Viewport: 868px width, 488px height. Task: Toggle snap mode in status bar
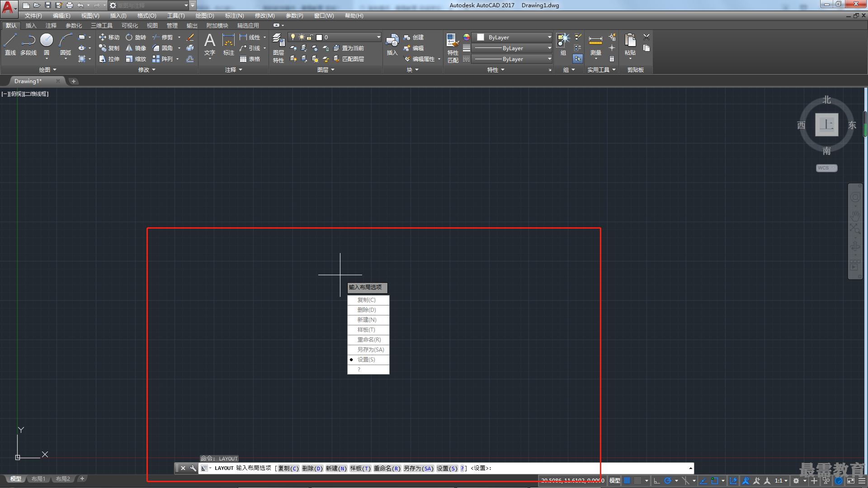pos(637,481)
